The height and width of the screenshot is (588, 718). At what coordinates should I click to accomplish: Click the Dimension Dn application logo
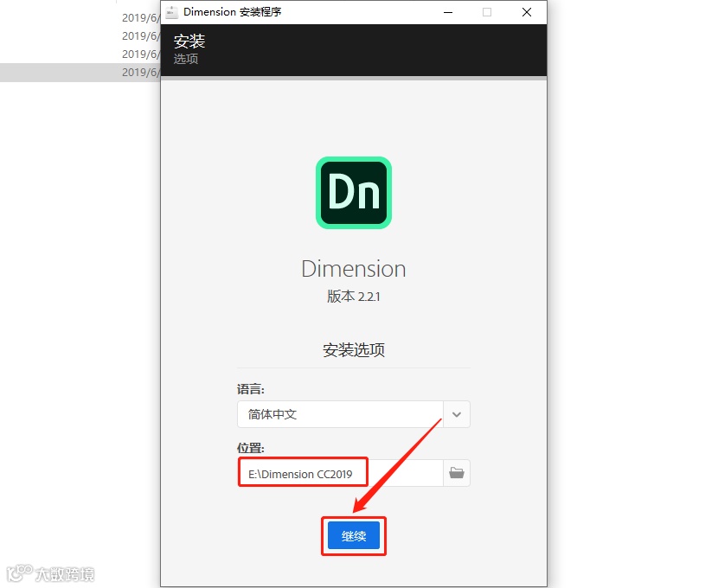point(354,193)
